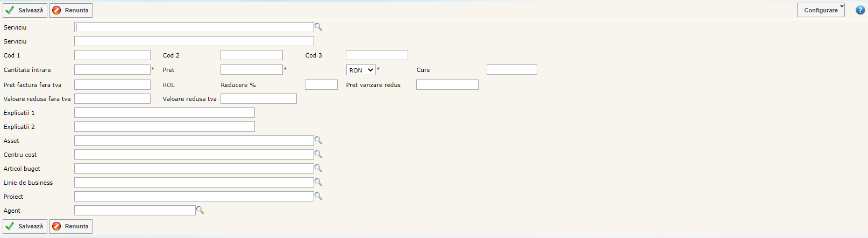Viewport: 868px width, 238px height.
Task: Click the top Renunta button
Action: [x=71, y=10]
